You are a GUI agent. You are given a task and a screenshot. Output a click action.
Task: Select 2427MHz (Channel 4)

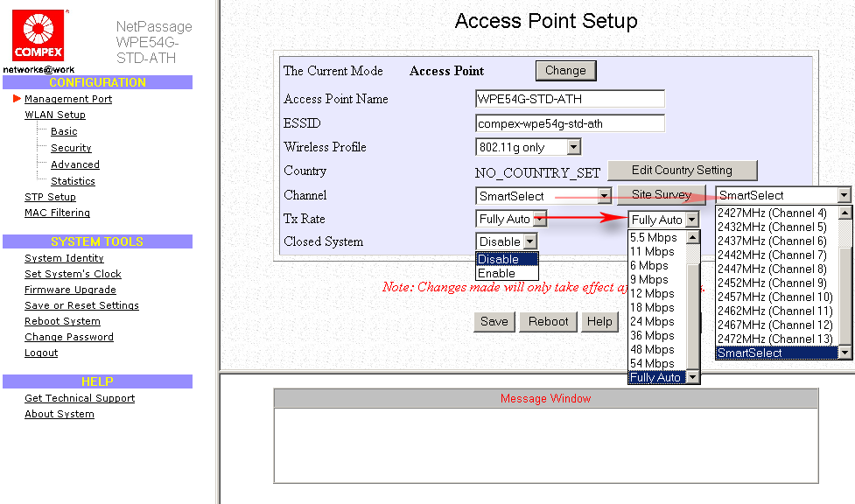(x=776, y=213)
